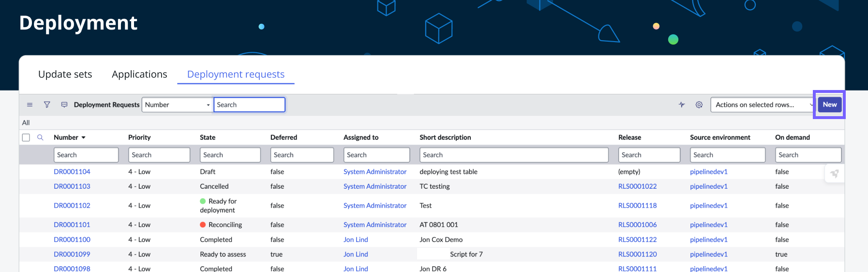Open pipelinedev1 in the DR0001104 row
The image size is (868, 272).
[x=709, y=172]
